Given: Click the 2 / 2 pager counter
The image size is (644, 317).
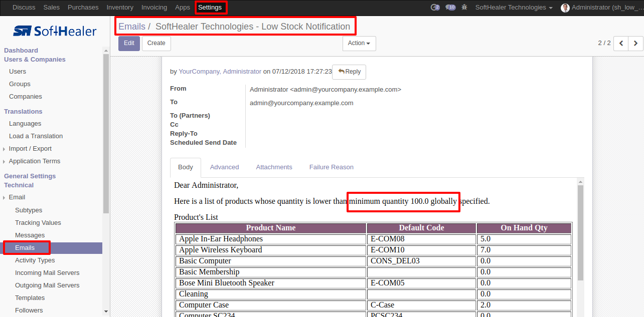Looking at the screenshot, I should point(604,43).
